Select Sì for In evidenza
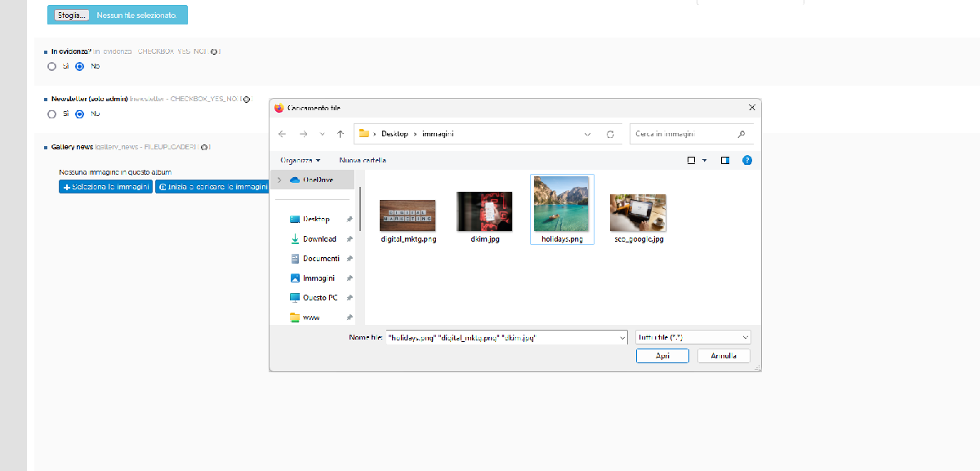The image size is (980, 471). (x=52, y=66)
